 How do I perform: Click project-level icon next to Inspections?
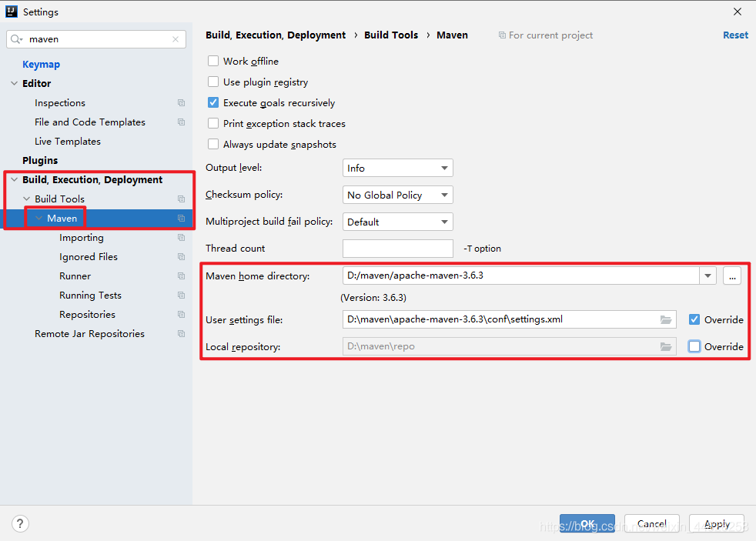(181, 102)
